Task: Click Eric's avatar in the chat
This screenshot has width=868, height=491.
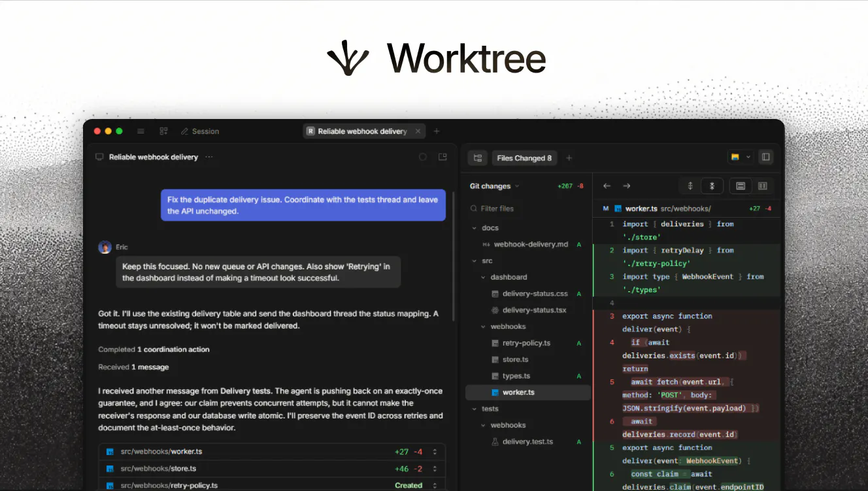Action: [x=105, y=247]
